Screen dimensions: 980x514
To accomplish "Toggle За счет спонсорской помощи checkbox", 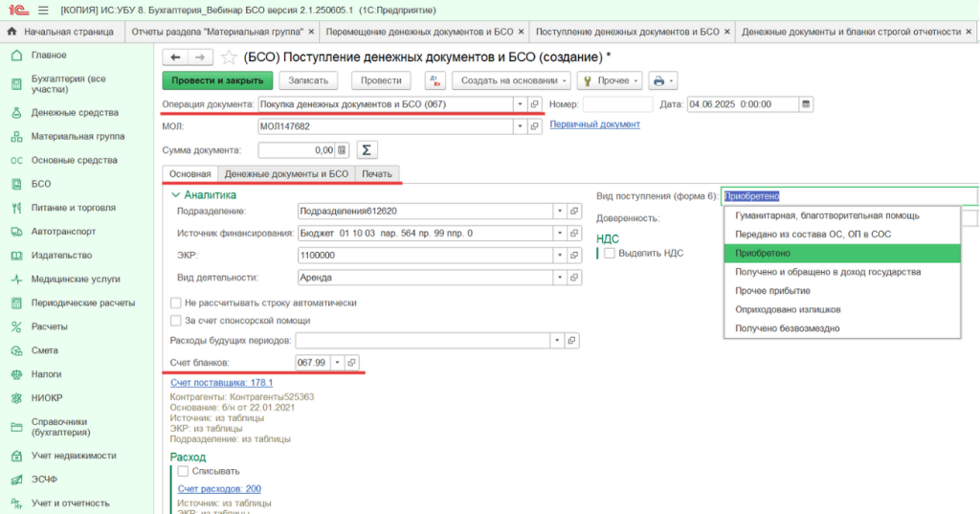I will (x=175, y=321).
